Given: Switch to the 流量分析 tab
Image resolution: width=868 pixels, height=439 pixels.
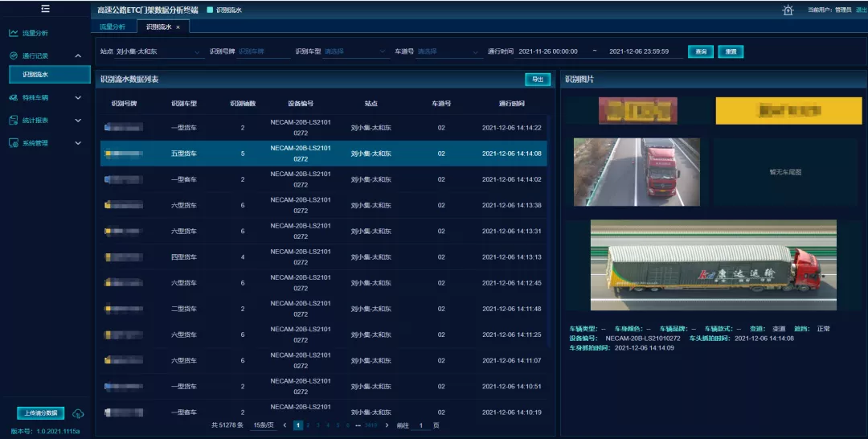Looking at the screenshot, I should 113,27.
